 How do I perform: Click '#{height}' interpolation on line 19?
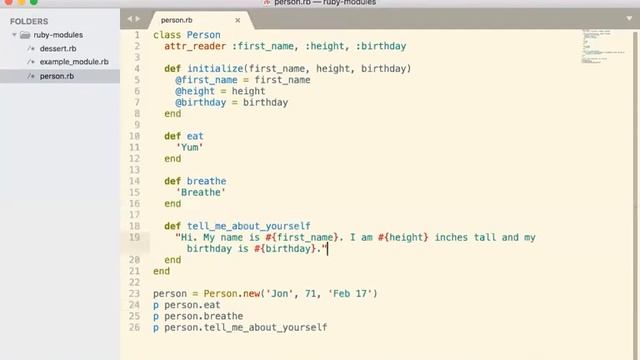(x=403, y=238)
